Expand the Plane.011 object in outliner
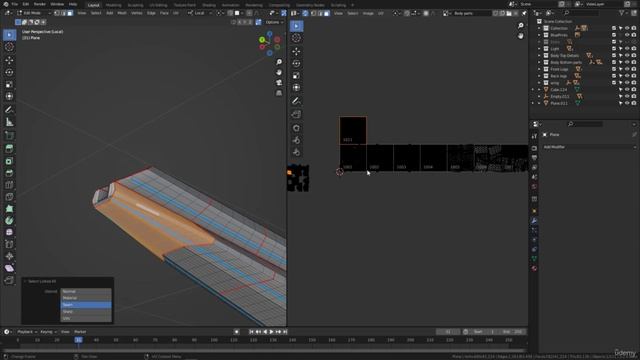The width and height of the screenshot is (640, 360). [x=539, y=103]
